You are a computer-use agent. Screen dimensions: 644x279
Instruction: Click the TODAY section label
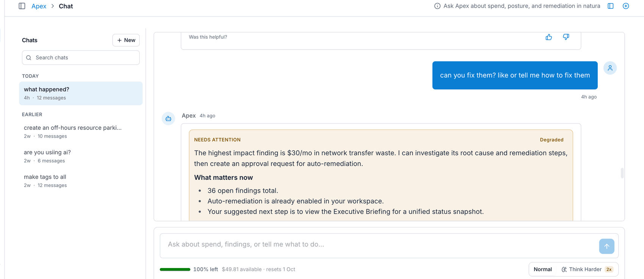(30, 76)
